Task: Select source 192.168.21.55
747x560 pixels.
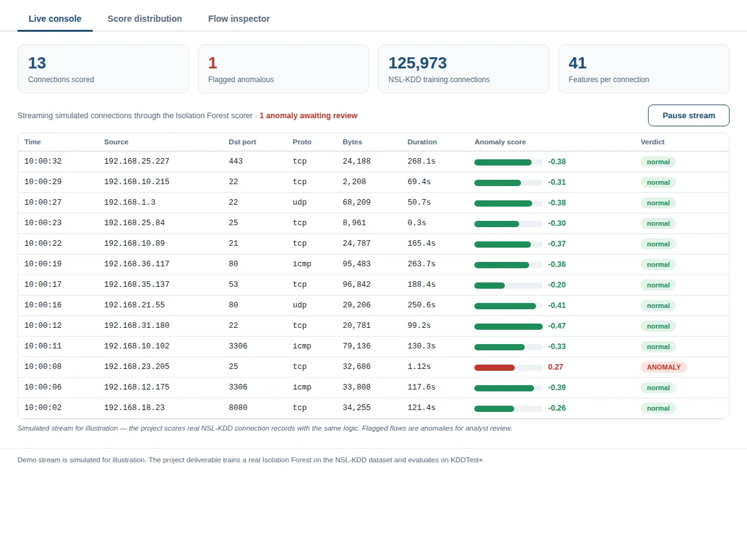Action: 134,306
